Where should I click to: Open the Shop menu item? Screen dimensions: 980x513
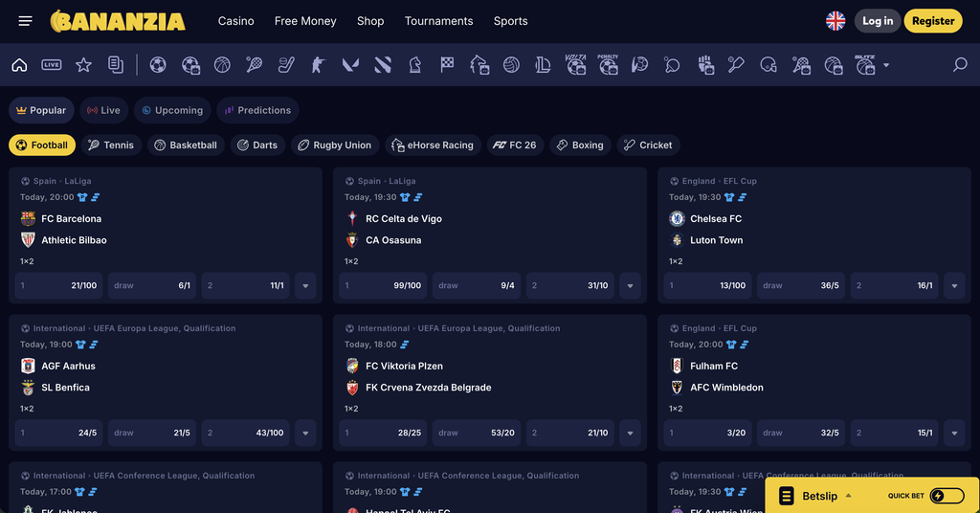tap(370, 21)
